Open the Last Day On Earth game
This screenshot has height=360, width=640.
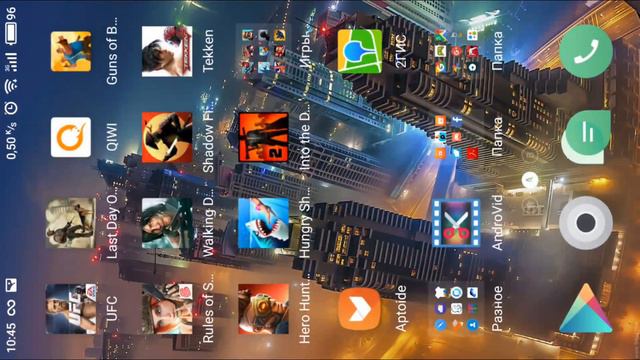coord(71,223)
